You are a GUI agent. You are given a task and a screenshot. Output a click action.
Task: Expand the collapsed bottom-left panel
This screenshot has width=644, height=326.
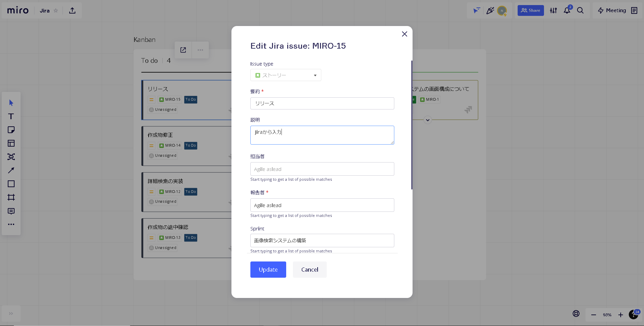pyautogui.click(x=11, y=314)
